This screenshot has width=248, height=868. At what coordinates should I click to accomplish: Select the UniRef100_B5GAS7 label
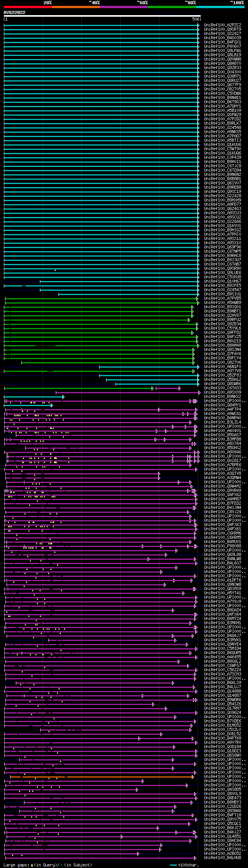point(222,435)
